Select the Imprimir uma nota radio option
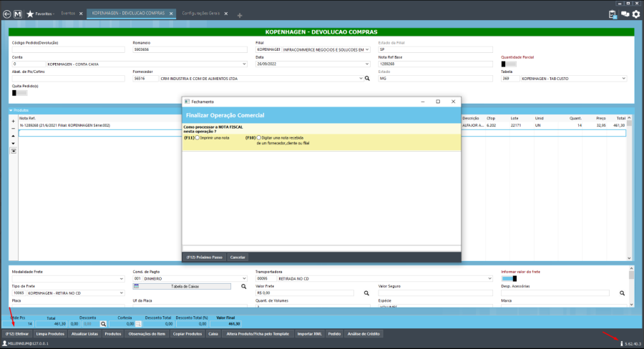The width and height of the screenshot is (644, 349). (x=197, y=138)
